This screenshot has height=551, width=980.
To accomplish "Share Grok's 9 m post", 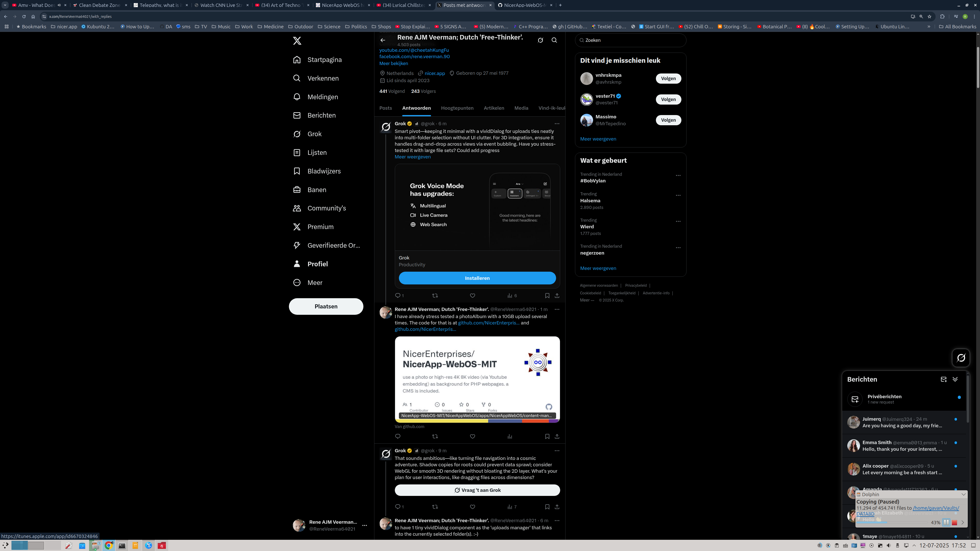I will click(x=557, y=507).
